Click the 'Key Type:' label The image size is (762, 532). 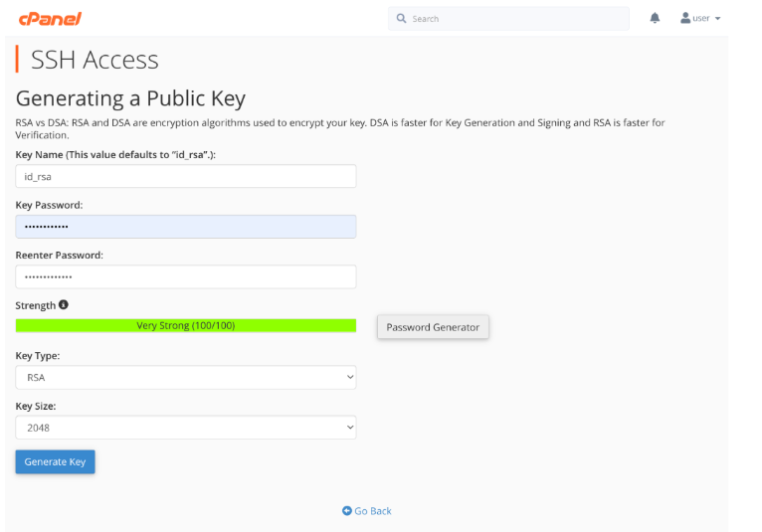coord(38,355)
